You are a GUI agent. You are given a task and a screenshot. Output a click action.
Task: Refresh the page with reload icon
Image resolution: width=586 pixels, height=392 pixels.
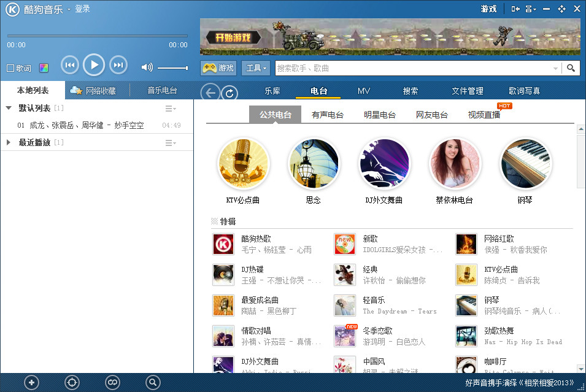(229, 93)
